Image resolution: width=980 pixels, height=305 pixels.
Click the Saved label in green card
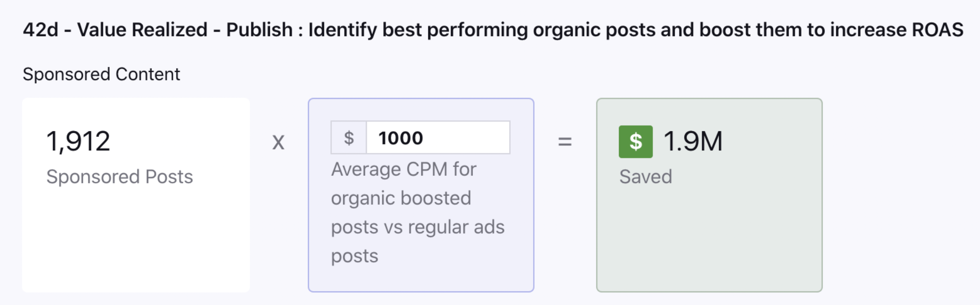click(x=646, y=177)
